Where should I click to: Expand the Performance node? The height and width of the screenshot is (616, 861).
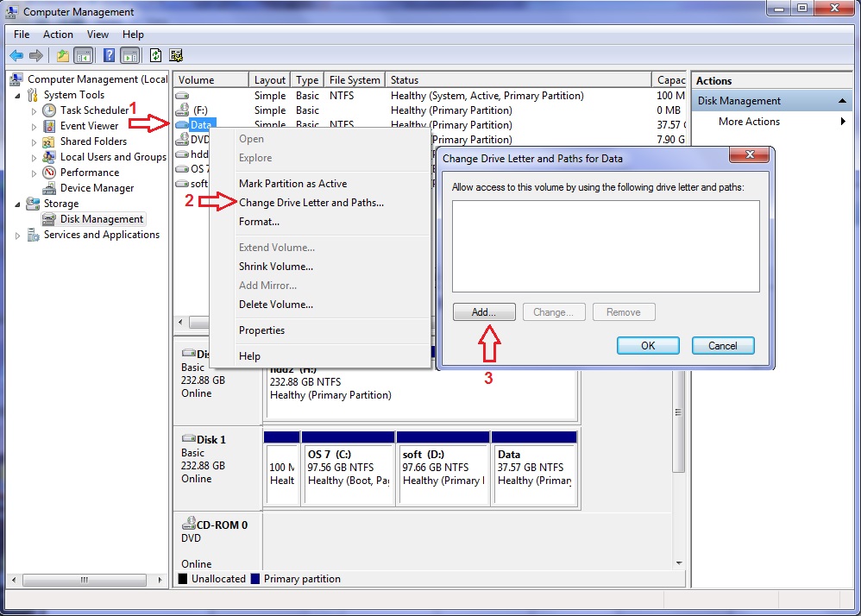(34, 173)
